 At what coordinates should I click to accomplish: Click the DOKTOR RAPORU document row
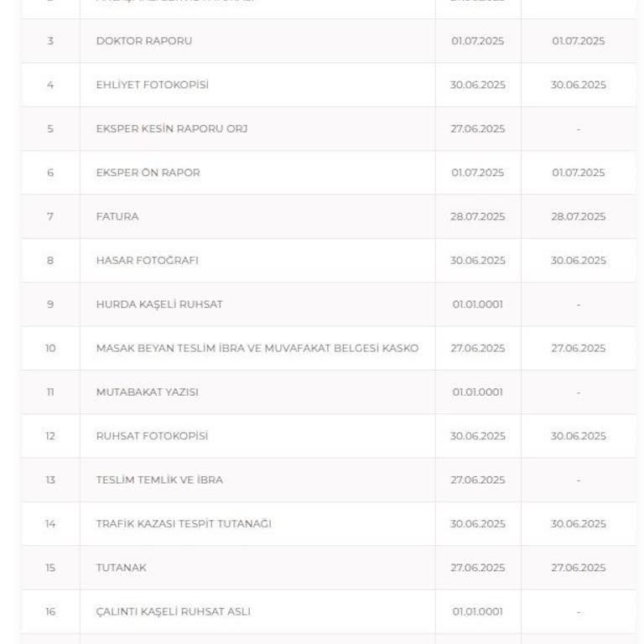144,41
